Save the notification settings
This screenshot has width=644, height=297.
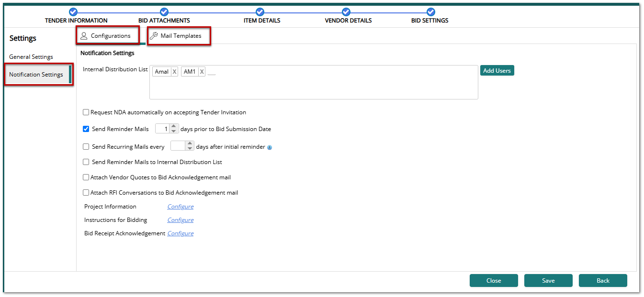click(548, 281)
